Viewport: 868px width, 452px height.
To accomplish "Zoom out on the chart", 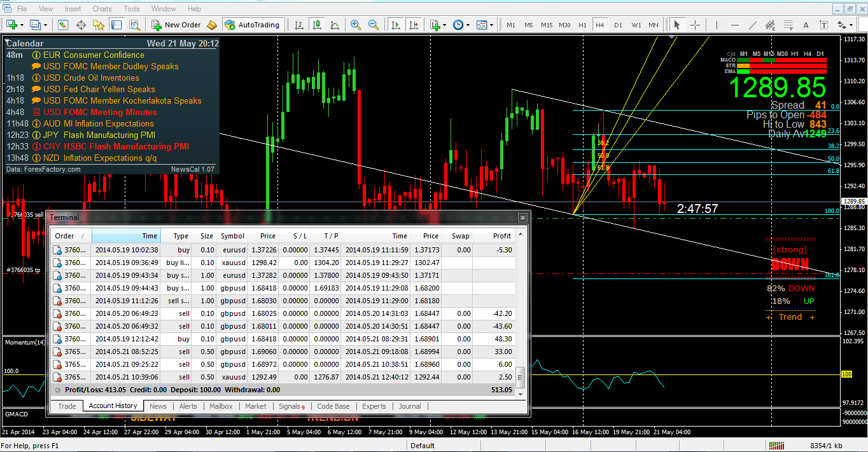I will point(374,25).
